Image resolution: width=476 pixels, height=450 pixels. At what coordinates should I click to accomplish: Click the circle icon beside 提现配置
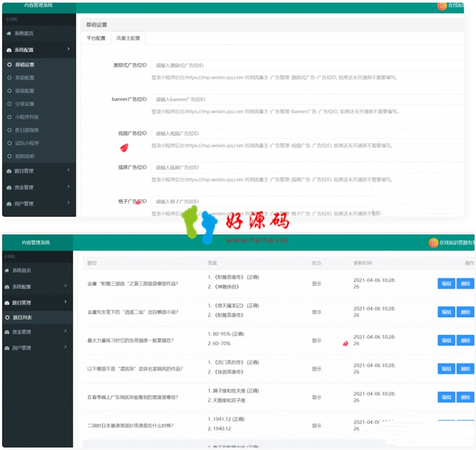pos(10,91)
